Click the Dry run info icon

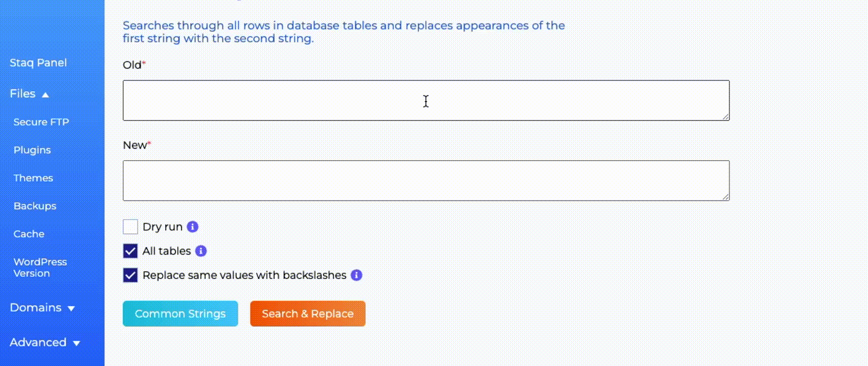pyautogui.click(x=193, y=227)
